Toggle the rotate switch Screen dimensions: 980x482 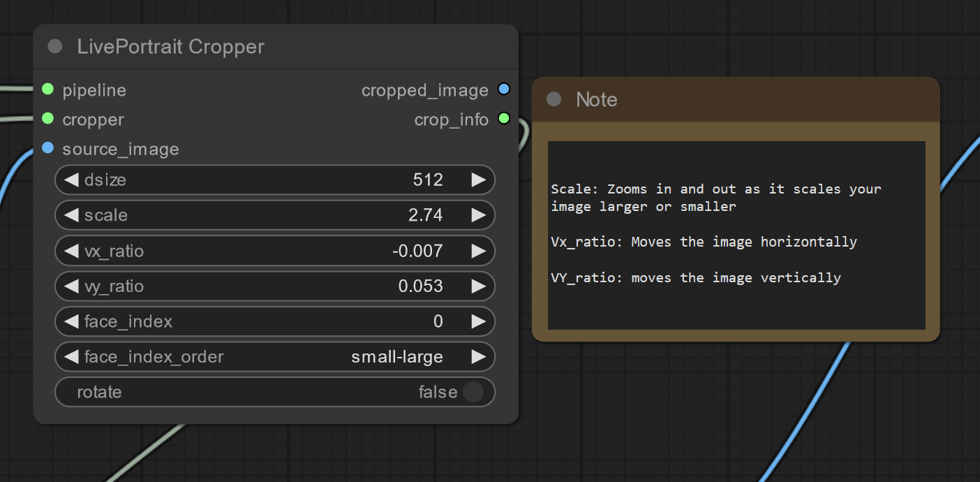[x=473, y=392]
